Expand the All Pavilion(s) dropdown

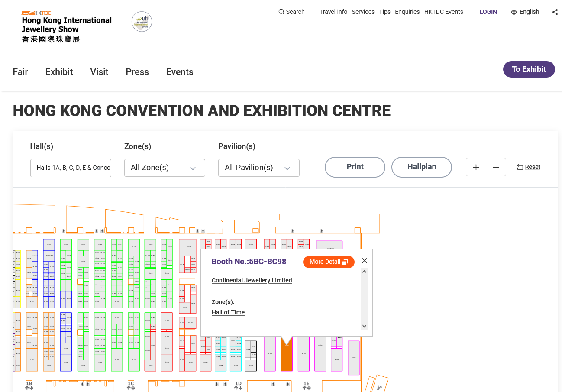[259, 168]
